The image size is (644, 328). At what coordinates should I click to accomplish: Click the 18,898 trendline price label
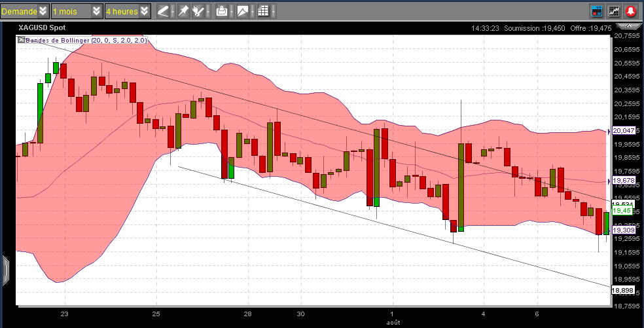pos(622,290)
